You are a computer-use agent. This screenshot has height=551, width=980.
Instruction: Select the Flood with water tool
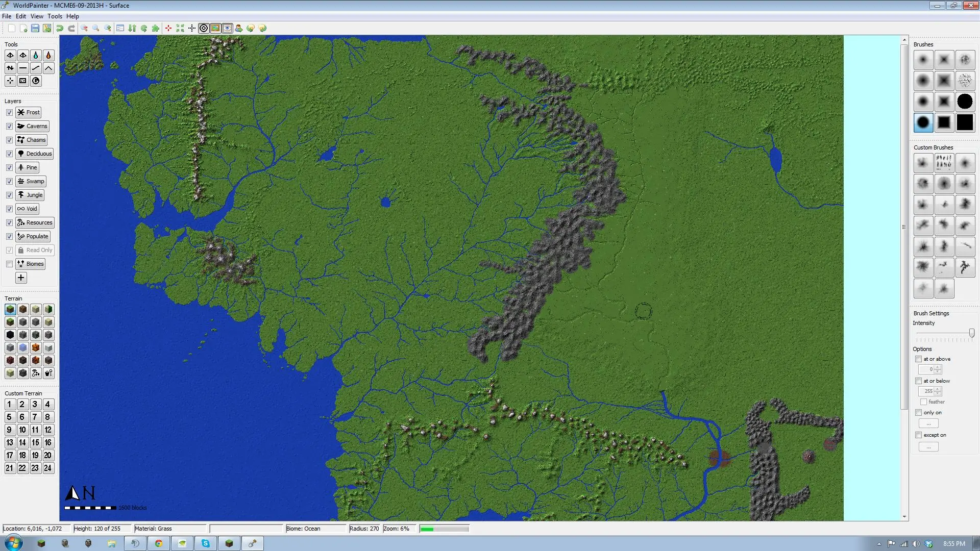(36, 55)
